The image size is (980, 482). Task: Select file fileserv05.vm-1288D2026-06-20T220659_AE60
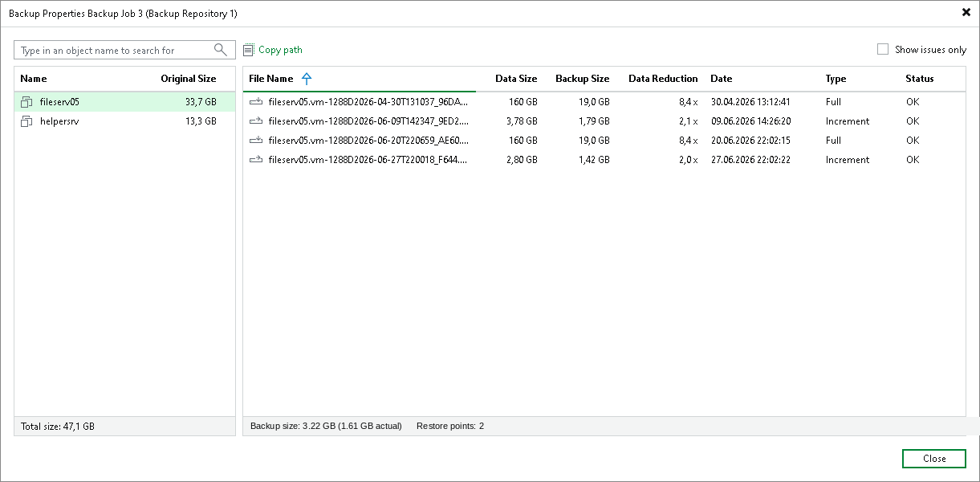pos(368,141)
